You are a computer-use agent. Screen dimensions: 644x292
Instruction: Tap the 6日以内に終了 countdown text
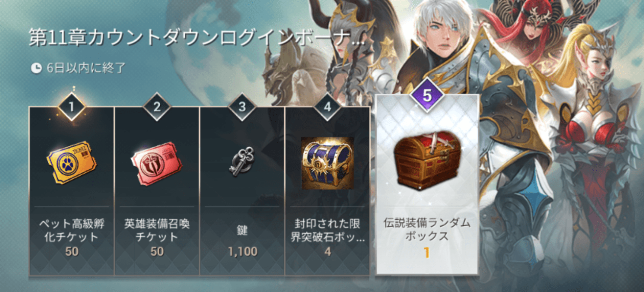click(x=86, y=68)
